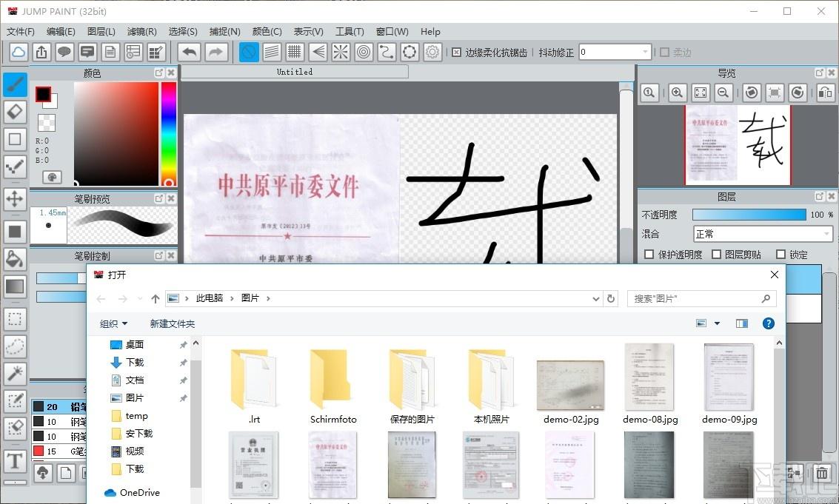Enable 保护透明度 checkbox

coord(649,255)
